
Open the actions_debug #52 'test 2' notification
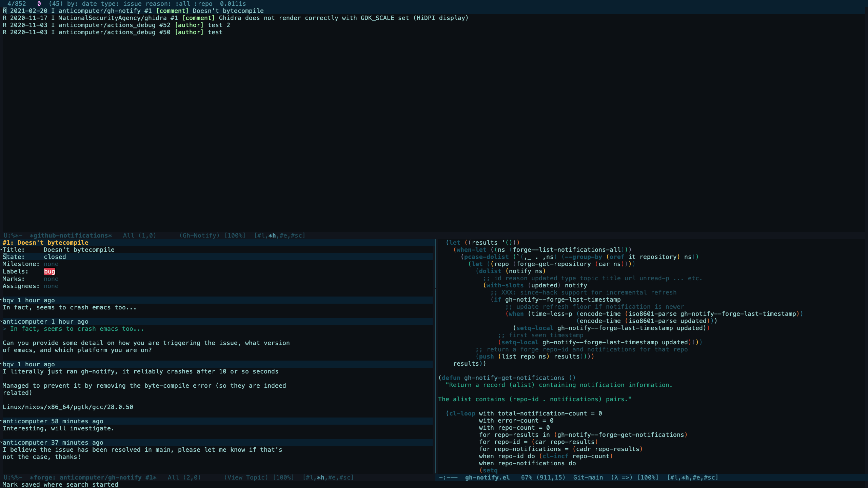[116, 25]
